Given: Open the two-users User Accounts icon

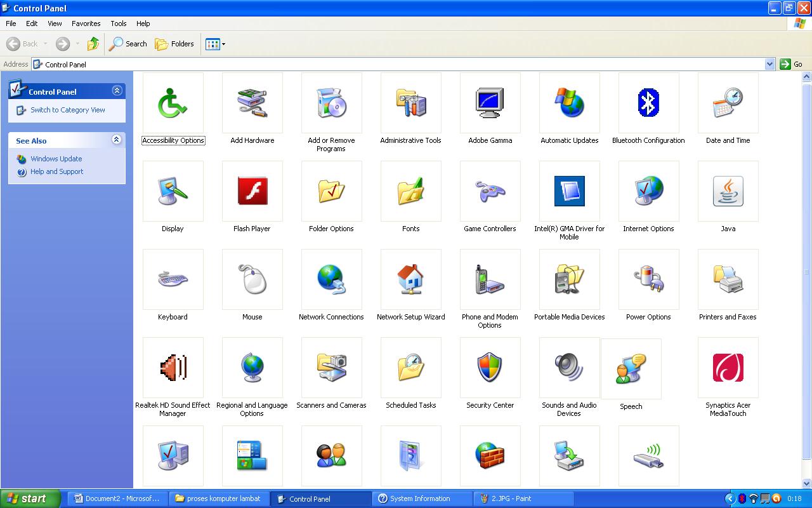Looking at the screenshot, I should pyautogui.click(x=331, y=456).
